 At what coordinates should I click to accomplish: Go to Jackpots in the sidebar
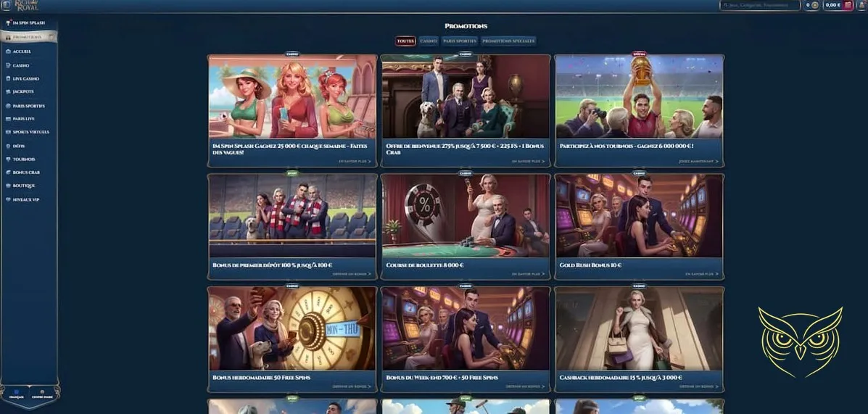coord(23,91)
